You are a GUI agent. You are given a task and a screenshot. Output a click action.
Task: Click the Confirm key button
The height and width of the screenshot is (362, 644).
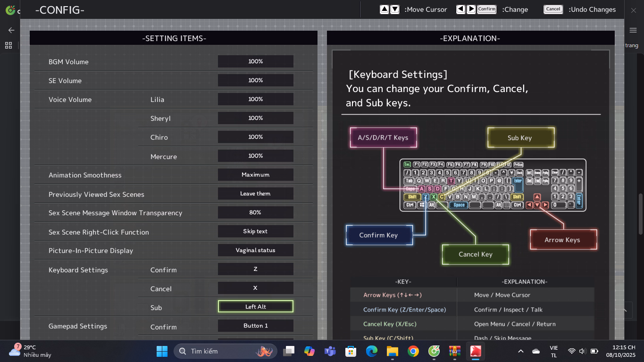pos(486,9)
